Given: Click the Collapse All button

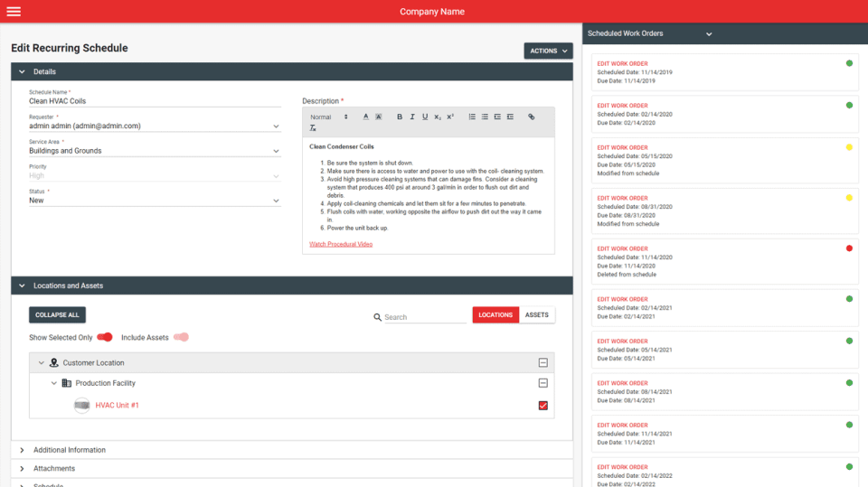Looking at the screenshot, I should click(57, 315).
